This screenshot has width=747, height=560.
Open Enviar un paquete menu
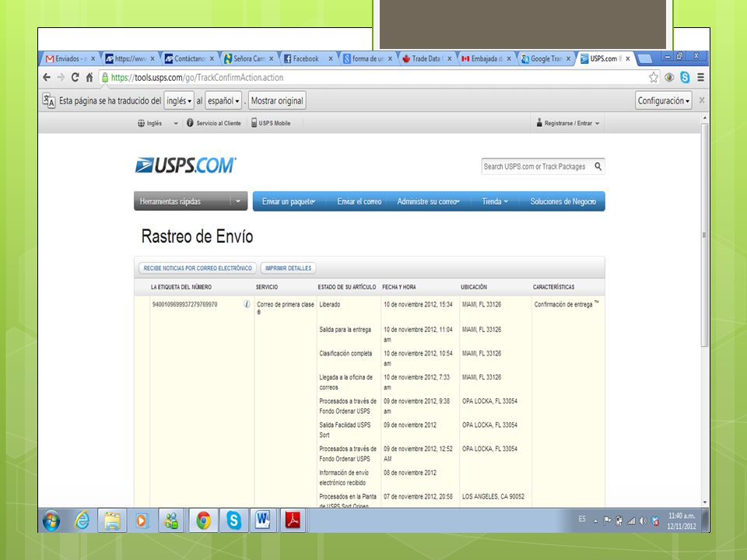(289, 201)
